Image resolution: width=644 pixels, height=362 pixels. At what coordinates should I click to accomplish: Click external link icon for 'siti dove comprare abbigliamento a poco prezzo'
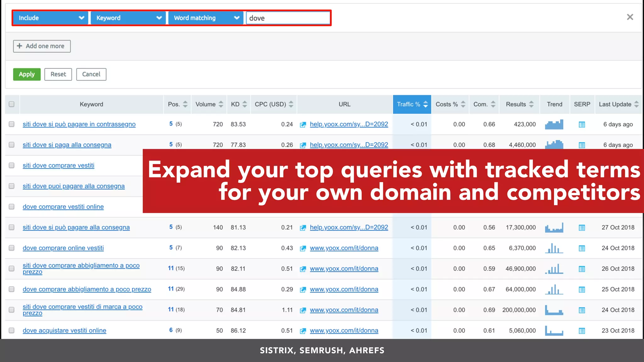(x=303, y=269)
